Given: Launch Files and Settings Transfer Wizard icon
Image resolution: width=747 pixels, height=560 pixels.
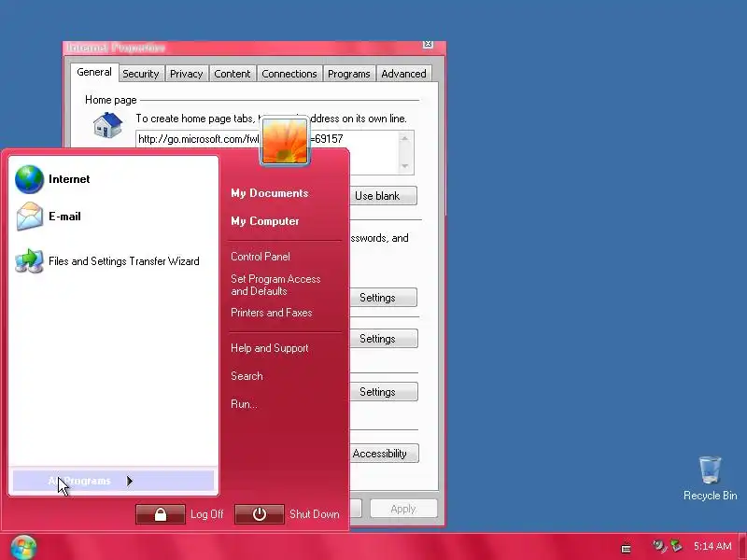Looking at the screenshot, I should point(29,261).
